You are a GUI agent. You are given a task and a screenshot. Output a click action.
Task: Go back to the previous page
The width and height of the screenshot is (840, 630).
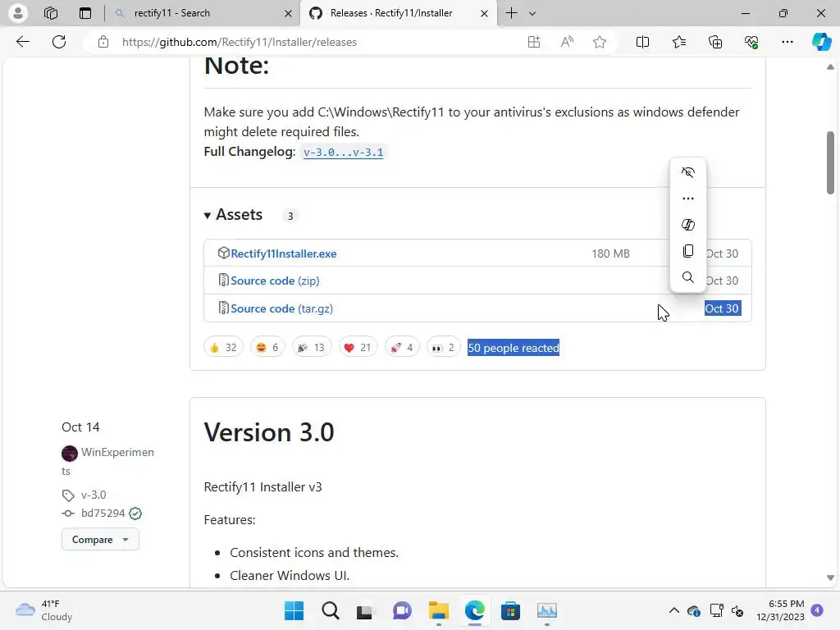coord(23,42)
